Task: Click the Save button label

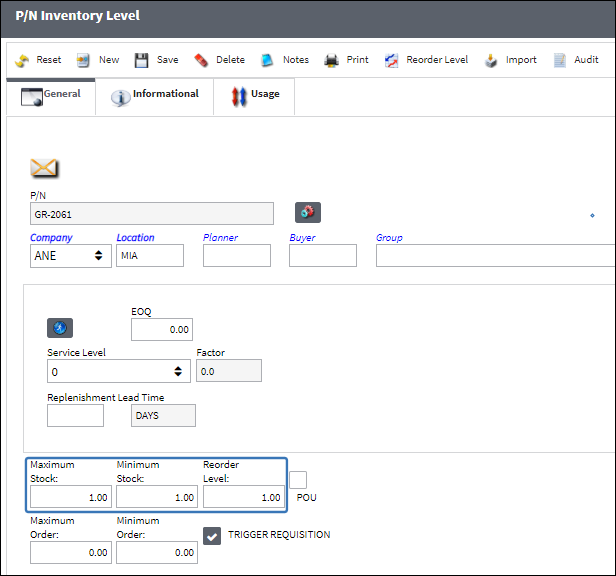Action: 168,60
